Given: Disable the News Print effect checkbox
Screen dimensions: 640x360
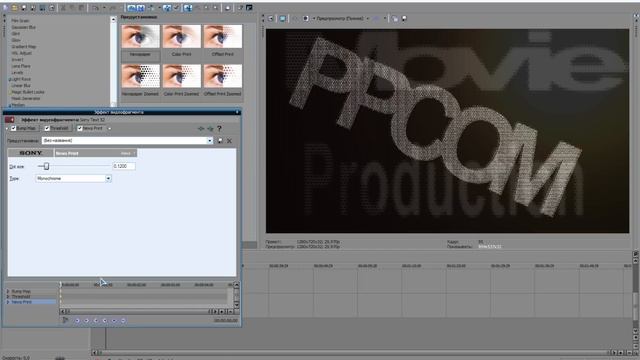Looking at the screenshot, I should [x=80, y=128].
